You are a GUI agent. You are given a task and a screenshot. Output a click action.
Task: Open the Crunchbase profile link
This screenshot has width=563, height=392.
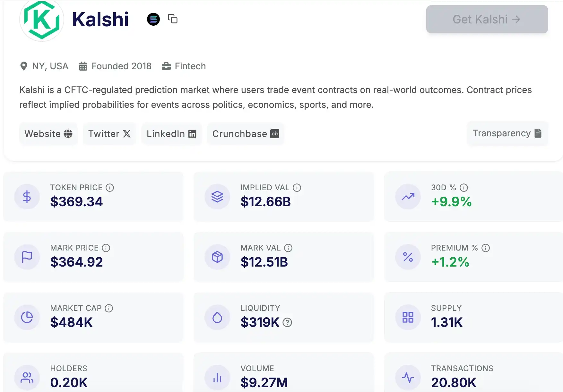246,134
